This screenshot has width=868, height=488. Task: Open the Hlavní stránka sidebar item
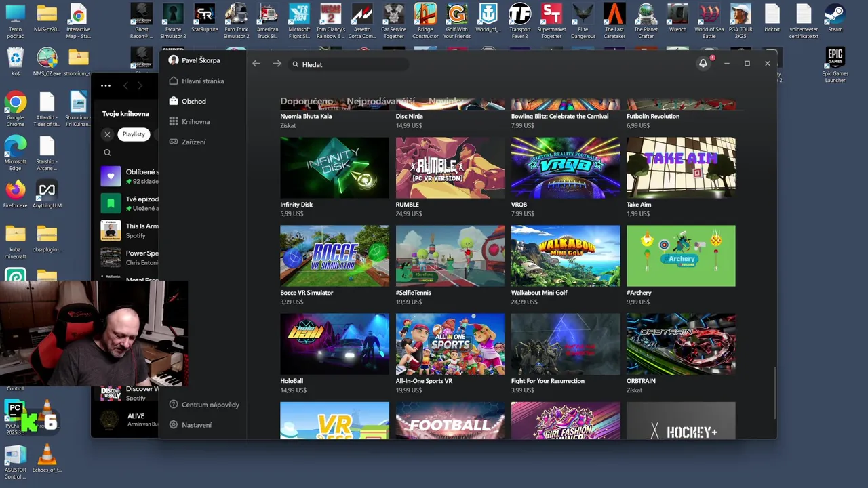[x=197, y=81]
